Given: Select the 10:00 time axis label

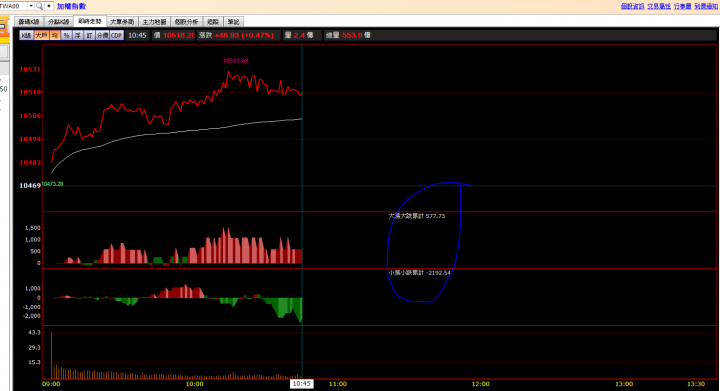Looking at the screenshot, I should 194,384.
